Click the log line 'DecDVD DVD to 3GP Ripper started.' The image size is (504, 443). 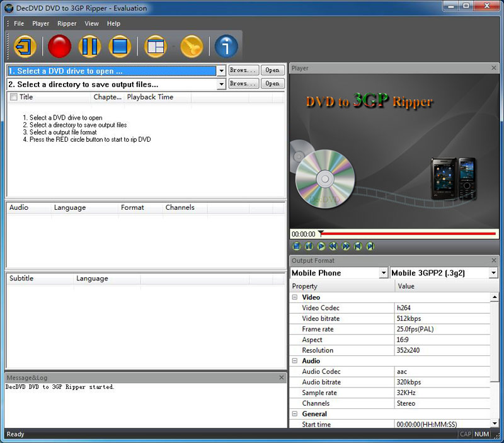(60, 387)
